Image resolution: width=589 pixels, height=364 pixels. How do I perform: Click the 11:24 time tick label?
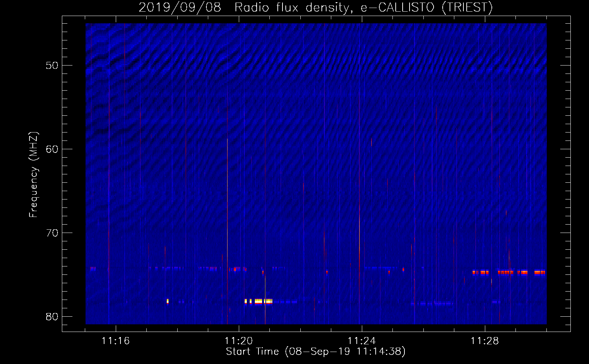(361, 341)
